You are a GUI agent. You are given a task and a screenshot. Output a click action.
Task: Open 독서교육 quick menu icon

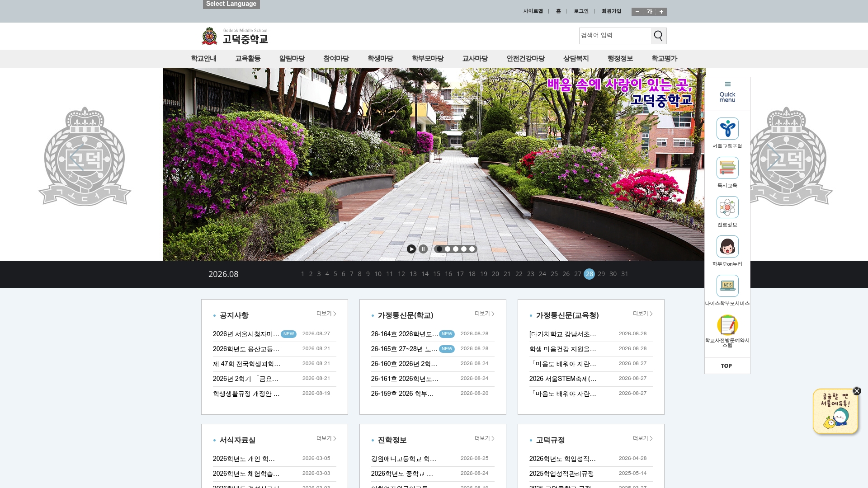(x=727, y=168)
